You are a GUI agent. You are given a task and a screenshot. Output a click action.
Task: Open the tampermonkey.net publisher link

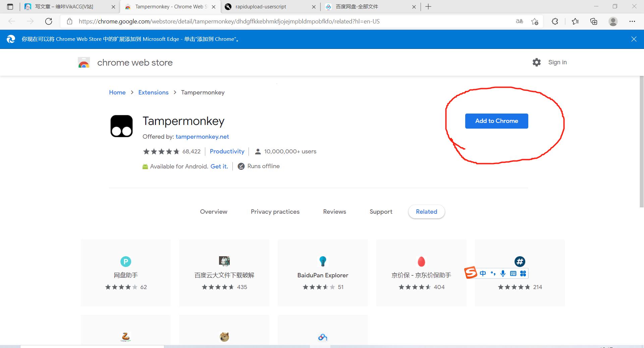(x=202, y=137)
